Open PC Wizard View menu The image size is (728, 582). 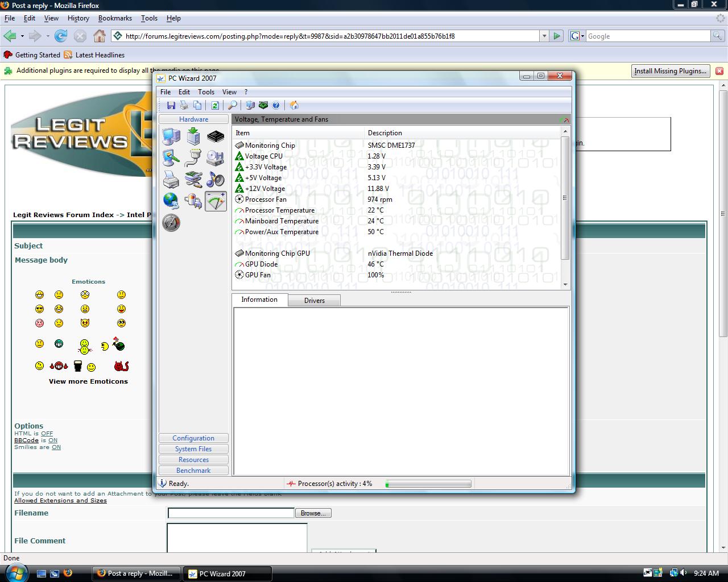229,92
